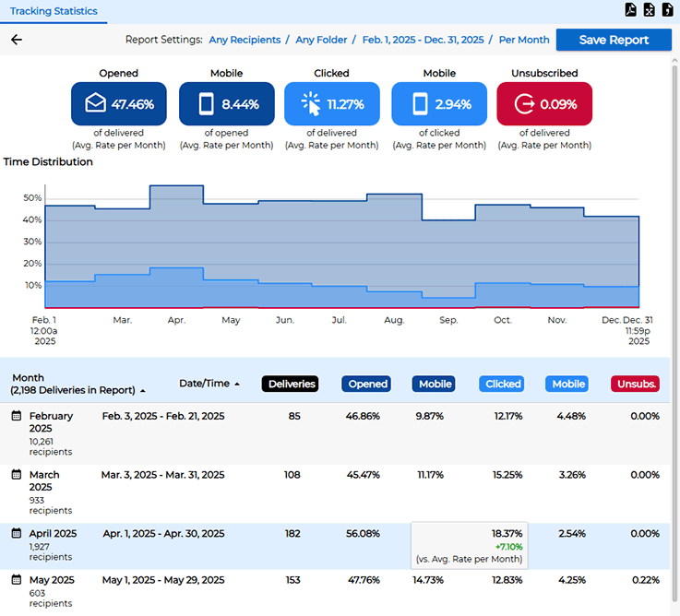Click calendar icon beside April 2025
Image resolution: width=680 pixels, height=616 pixels.
point(17,533)
